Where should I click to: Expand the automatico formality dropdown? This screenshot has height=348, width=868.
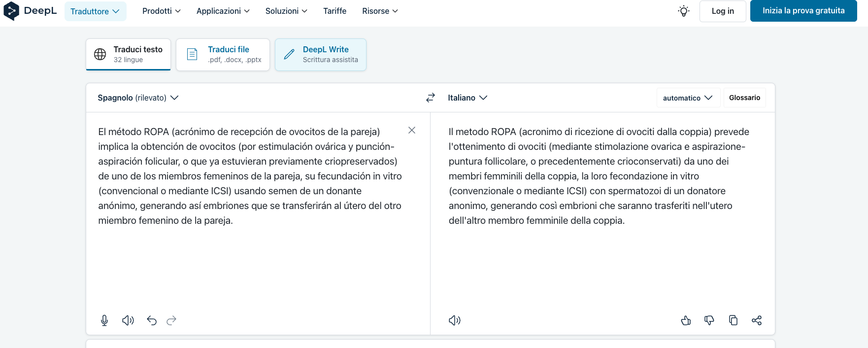(688, 98)
